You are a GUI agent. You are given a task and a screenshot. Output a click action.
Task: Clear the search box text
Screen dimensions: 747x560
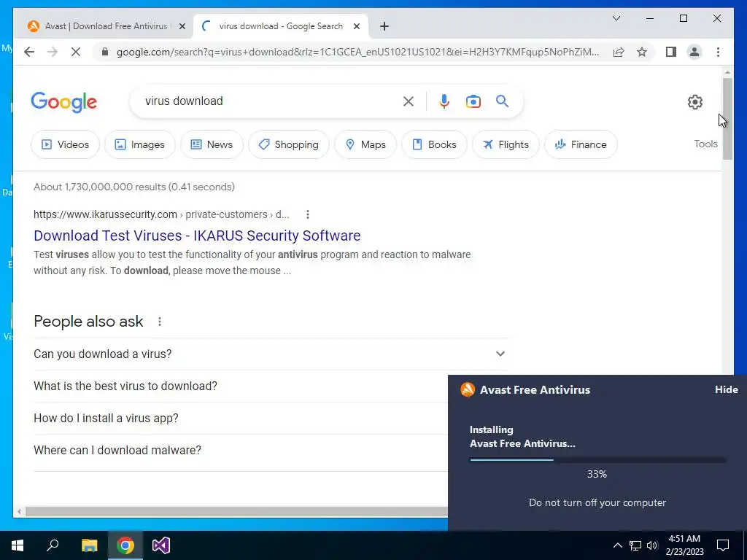(x=409, y=101)
